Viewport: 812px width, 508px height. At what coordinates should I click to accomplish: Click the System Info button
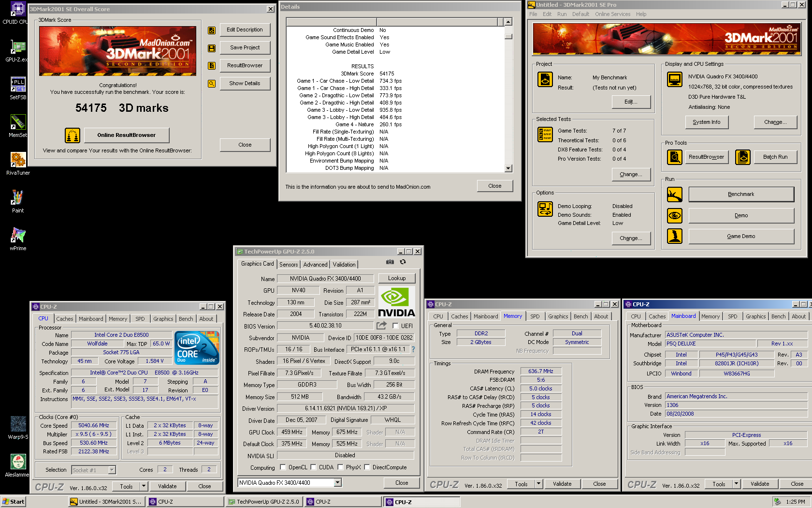click(706, 122)
